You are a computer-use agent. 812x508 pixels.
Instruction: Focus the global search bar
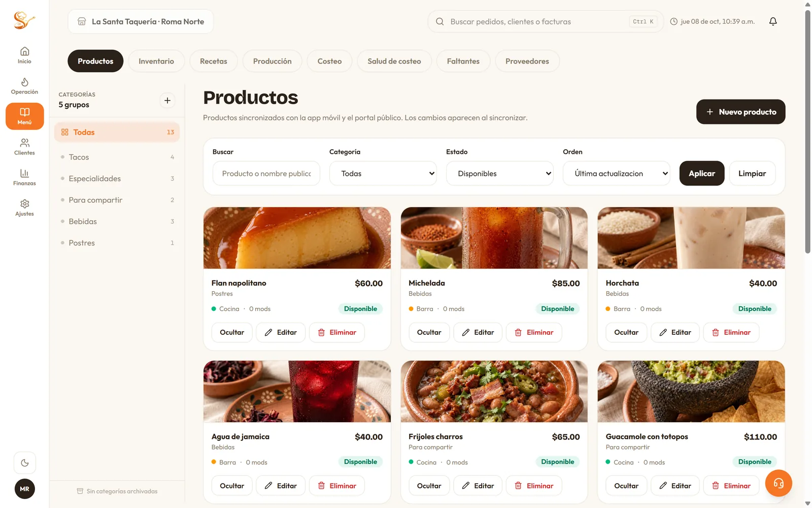tap(546, 21)
